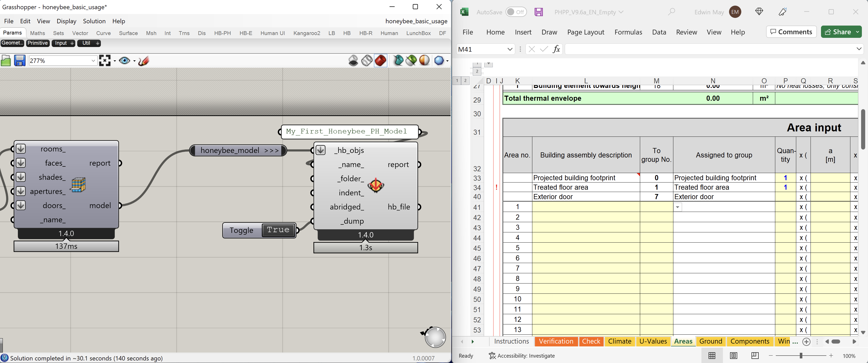Click the Comments button in Excel
The width and height of the screenshot is (868, 363).
click(791, 32)
